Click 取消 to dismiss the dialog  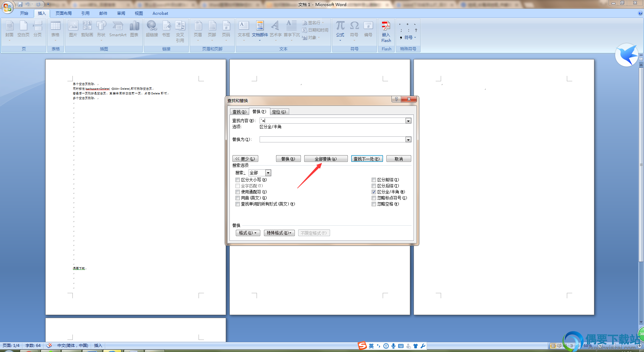click(x=398, y=159)
